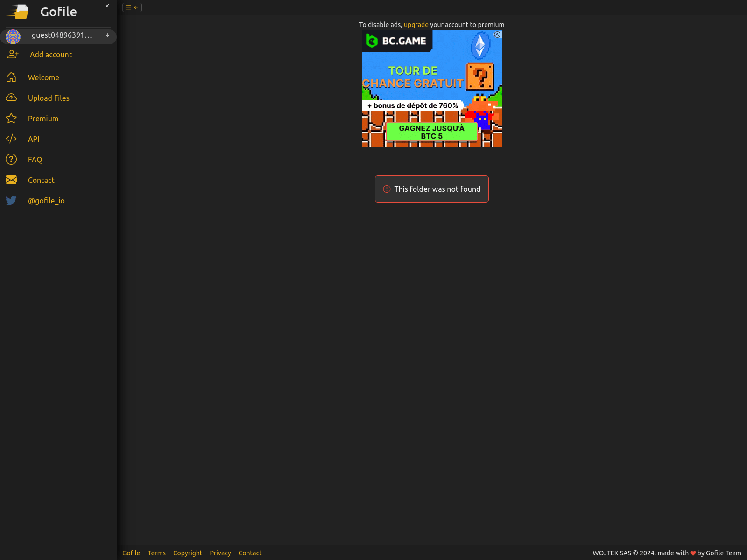Click the BC.GAME logo in the ad
The image size is (747, 560).
pyautogui.click(x=396, y=41)
